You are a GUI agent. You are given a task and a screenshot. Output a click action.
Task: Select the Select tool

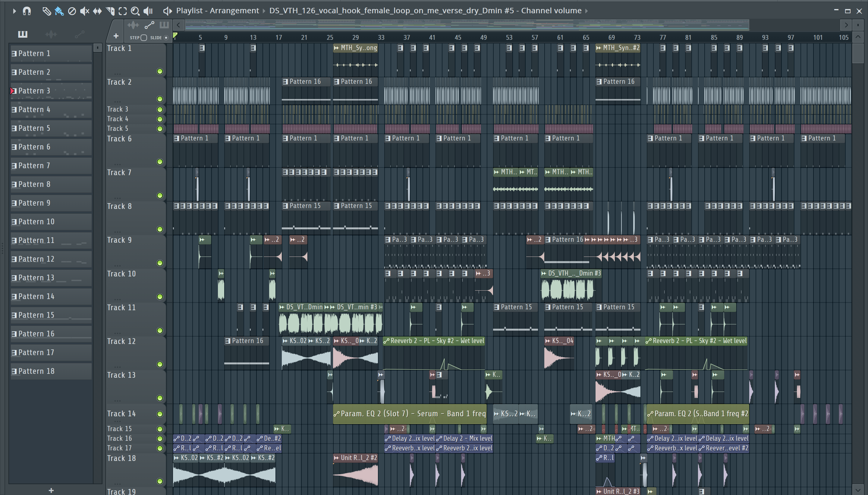coord(123,11)
